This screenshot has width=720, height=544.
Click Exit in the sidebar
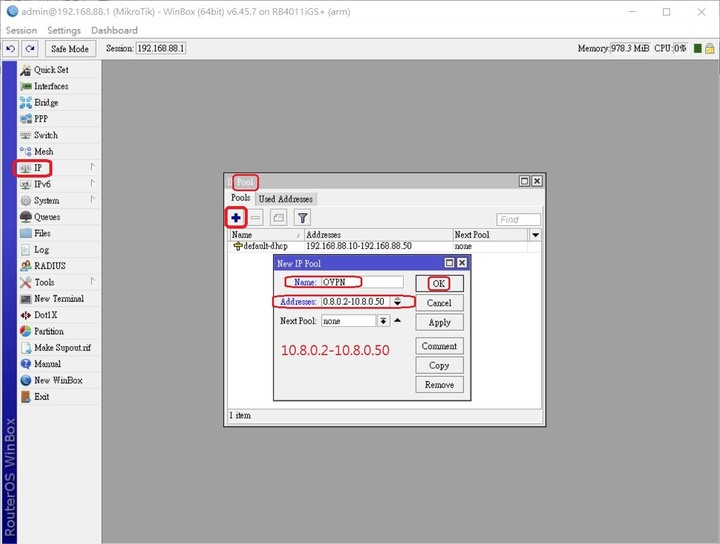[59, 397]
